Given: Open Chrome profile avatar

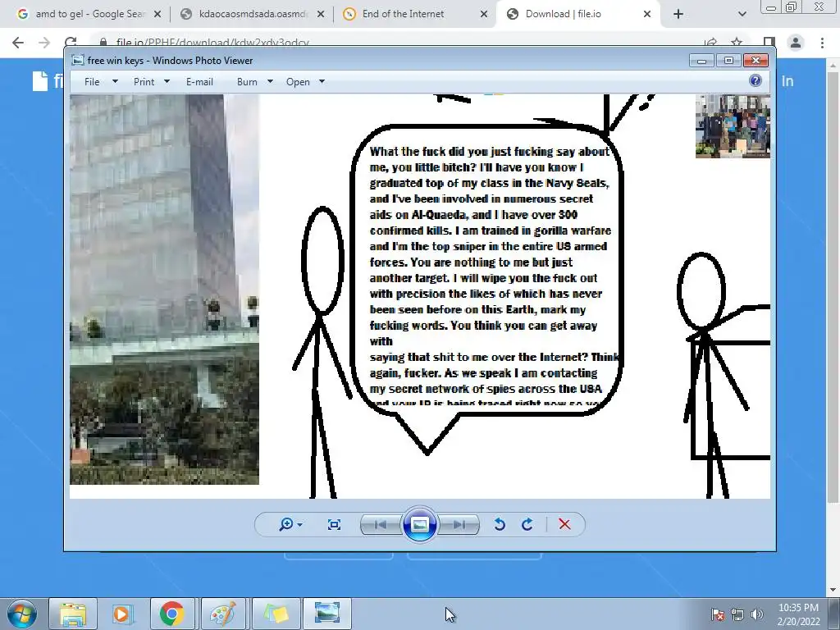Looking at the screenshot, I should [796, 43].
